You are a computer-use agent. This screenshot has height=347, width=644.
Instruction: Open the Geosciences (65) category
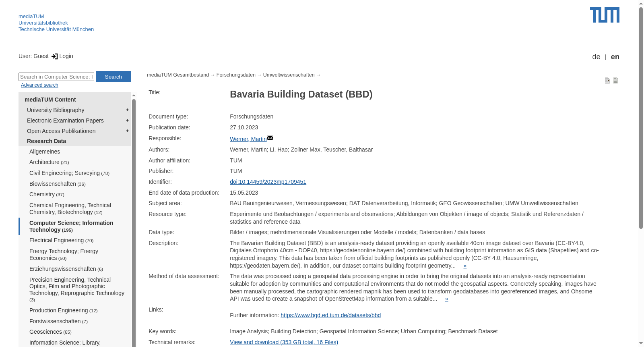pos(50,332)
